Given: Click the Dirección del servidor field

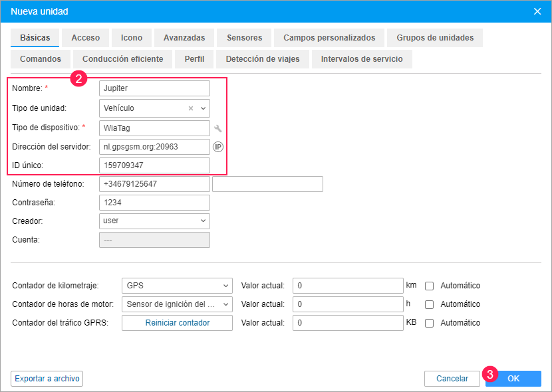Looking at the screenshot, I should pos(154,147).
